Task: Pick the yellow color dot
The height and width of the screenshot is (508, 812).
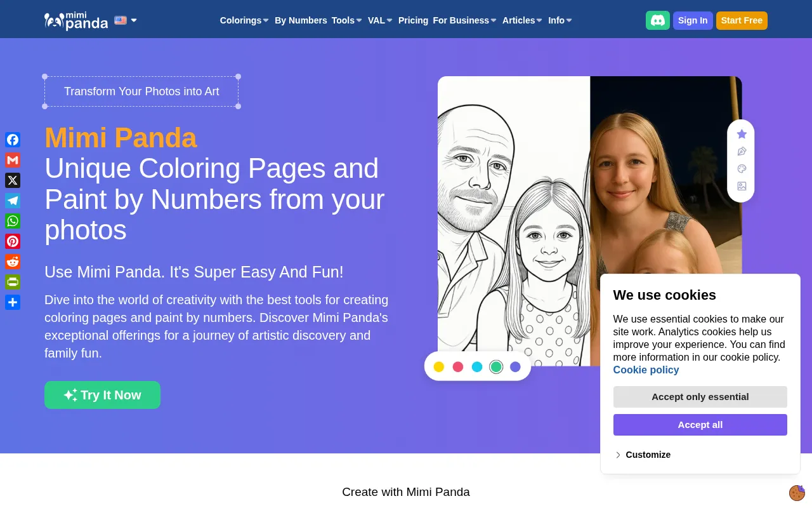Action: tap(438, 366)
